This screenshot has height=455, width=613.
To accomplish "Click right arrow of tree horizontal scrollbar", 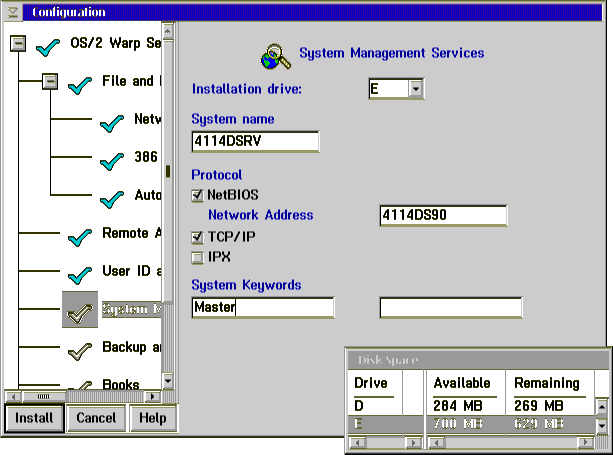I will 152,396.
